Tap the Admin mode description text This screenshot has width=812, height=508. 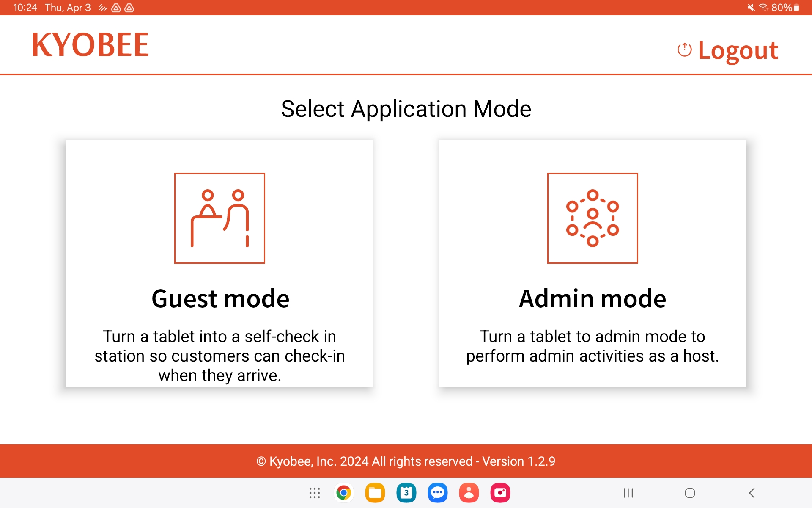(592, 346)
